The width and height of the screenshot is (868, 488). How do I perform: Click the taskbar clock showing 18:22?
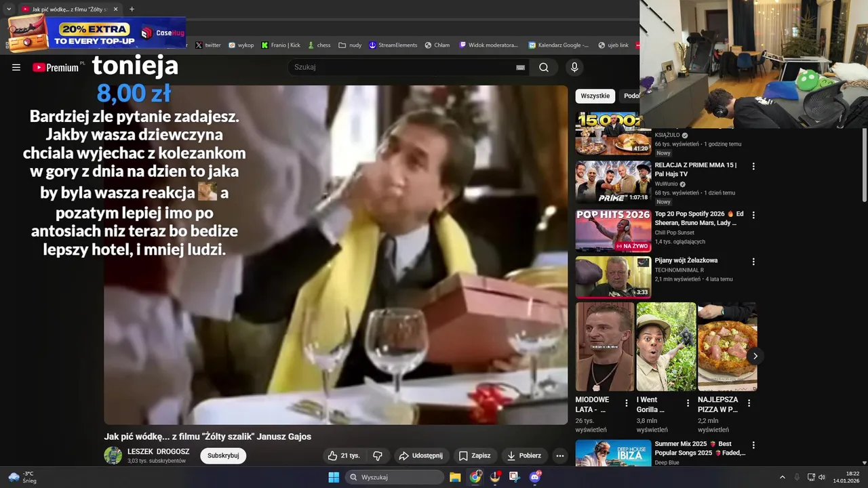tap(846, 477)
